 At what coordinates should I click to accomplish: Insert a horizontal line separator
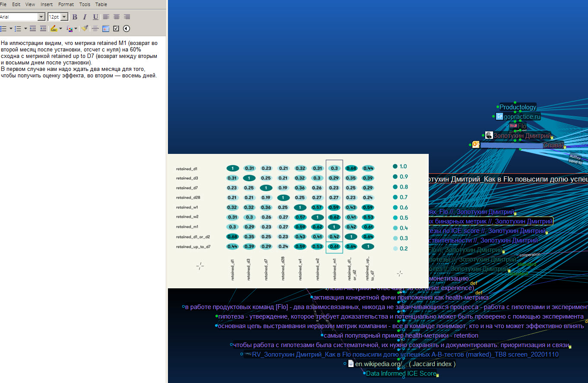click(x=95, y=29)
